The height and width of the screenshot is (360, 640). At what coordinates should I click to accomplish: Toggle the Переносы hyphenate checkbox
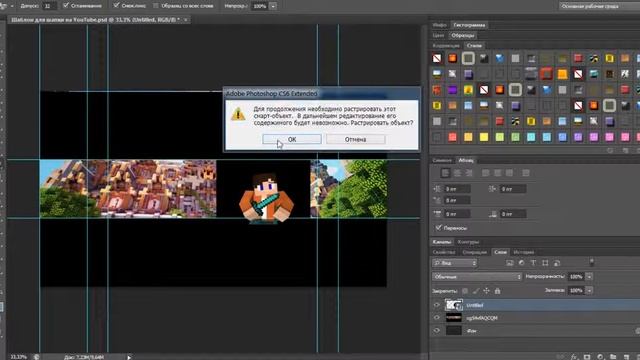438,227
